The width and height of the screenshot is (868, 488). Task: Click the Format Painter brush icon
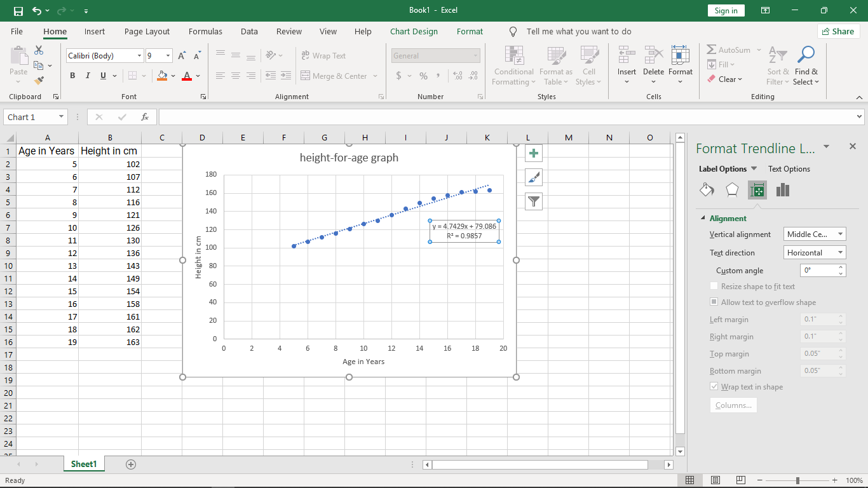tap(39, 81)
